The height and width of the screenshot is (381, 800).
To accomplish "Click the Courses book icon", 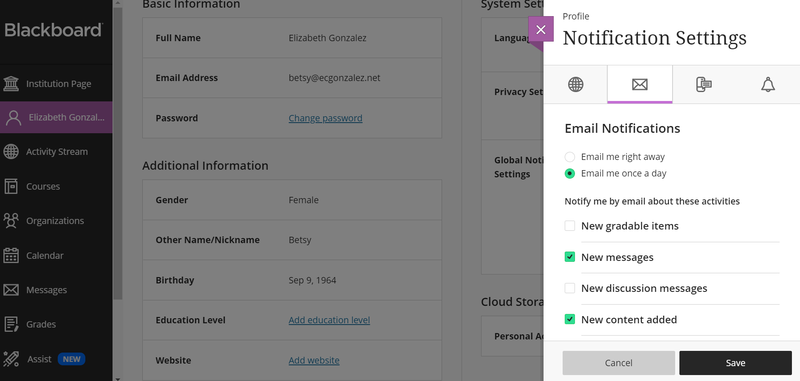I will (x=11, y=186).
